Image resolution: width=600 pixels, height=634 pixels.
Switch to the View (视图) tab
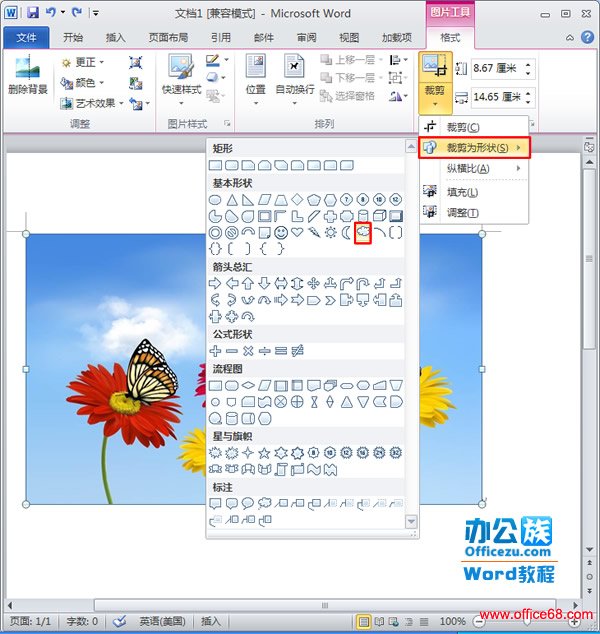349,38
